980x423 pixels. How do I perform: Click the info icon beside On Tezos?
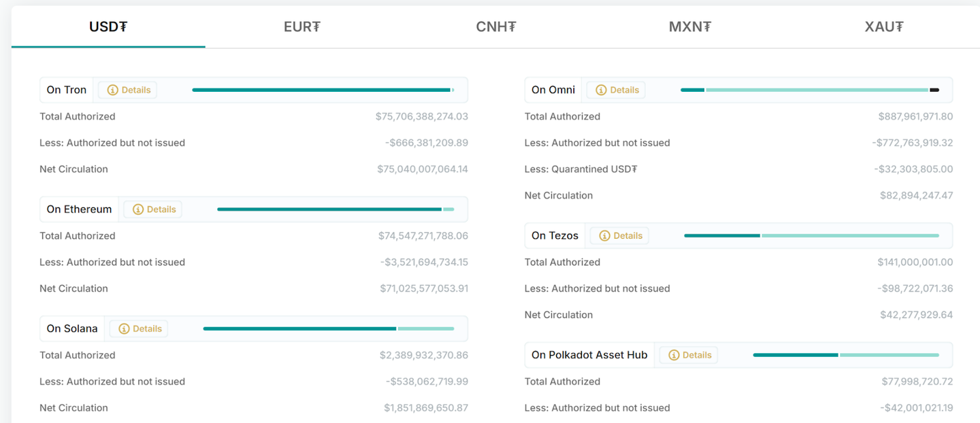pyautogui.click(x=604, y=236)
